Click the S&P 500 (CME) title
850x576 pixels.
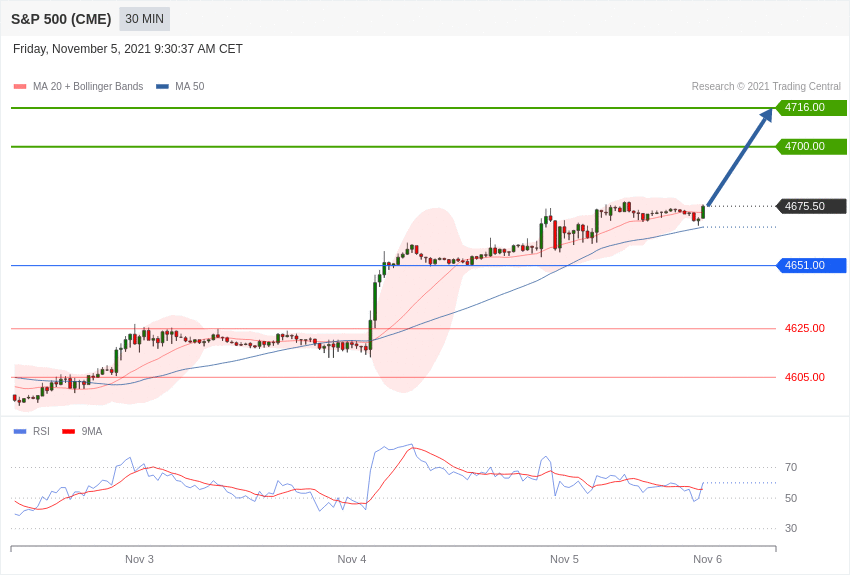(x=61, y=19)
